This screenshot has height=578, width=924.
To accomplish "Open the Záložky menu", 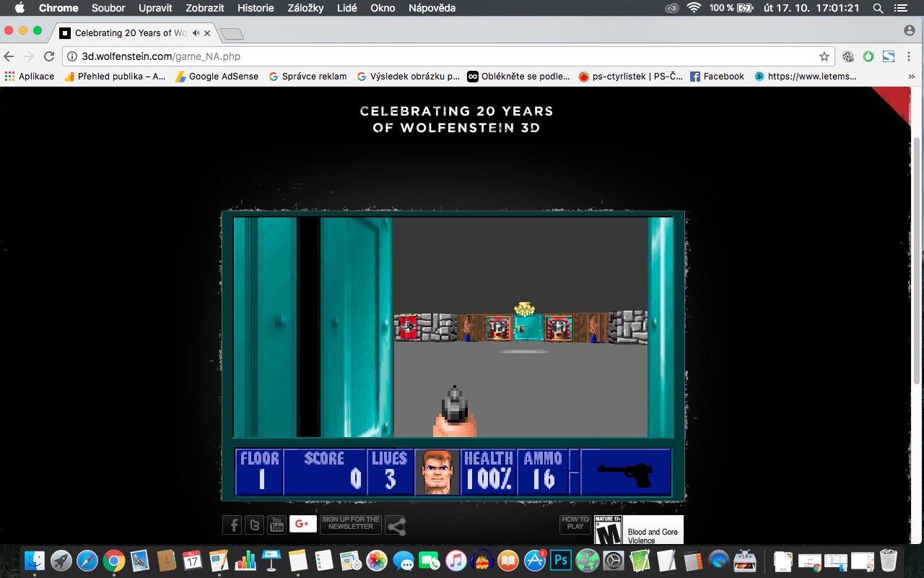I will [305, 8].
